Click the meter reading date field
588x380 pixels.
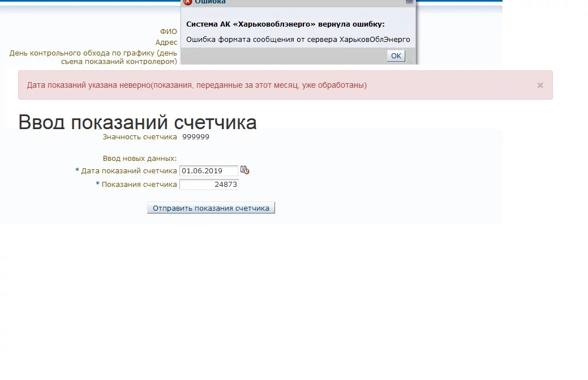[208, 170]
